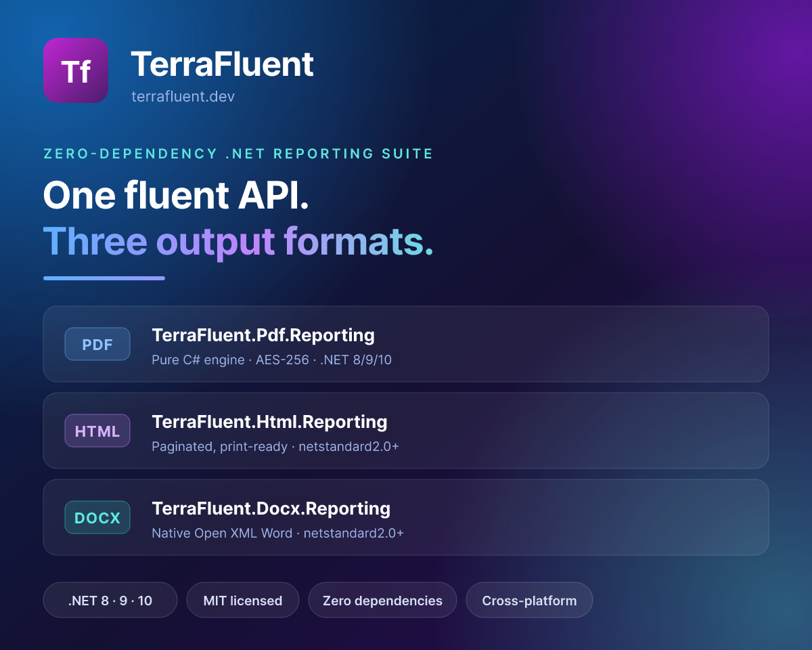Image resolution: width=812 pixels, height=650 pixels.
Task: Select TerraFluent.Docx.Reporting package title
Action: pyautogui.click(x=271, y=508)
